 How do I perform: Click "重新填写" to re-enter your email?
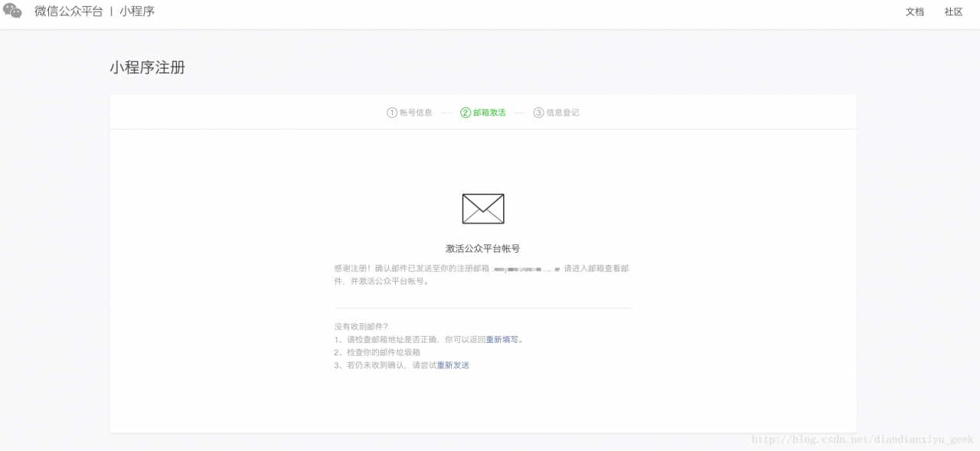(x=502, y=338)
